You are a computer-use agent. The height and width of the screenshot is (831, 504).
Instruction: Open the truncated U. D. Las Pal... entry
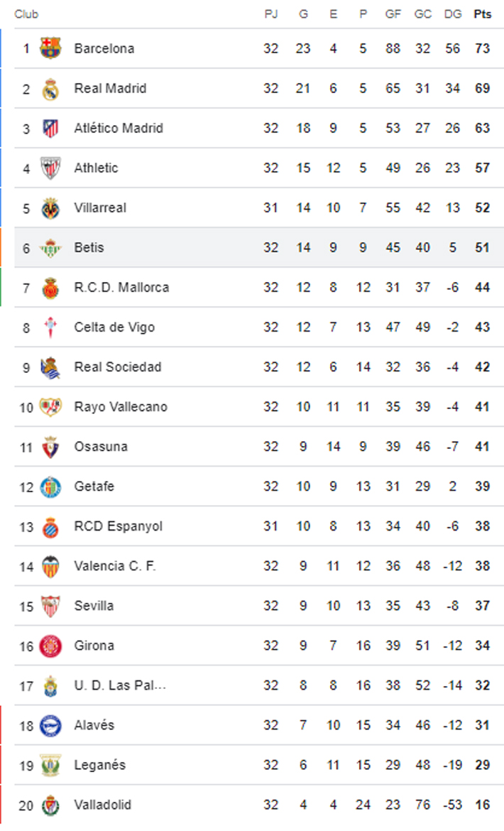tap(120, 685)
